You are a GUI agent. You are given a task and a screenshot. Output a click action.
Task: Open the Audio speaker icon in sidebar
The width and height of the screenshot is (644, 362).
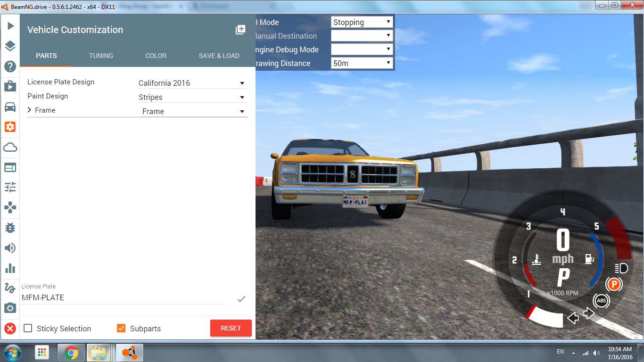coord(10,248)
